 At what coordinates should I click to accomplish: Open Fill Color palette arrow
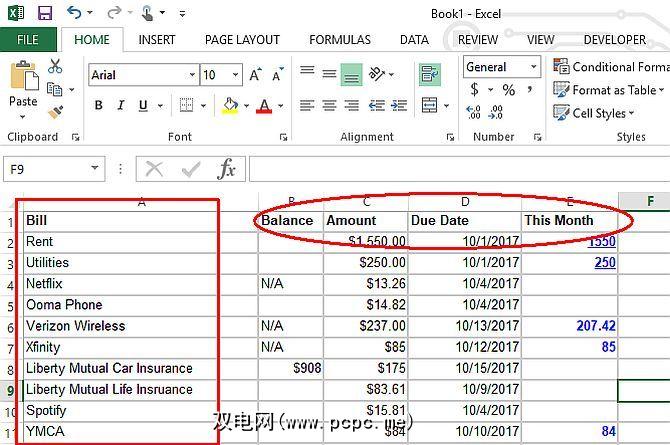coord(247,105)
